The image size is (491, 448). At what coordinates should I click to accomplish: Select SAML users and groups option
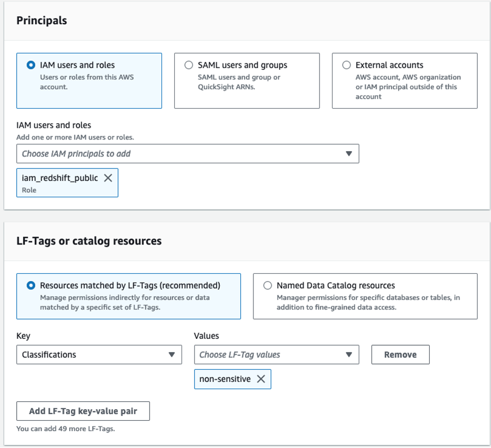[188, 66]
